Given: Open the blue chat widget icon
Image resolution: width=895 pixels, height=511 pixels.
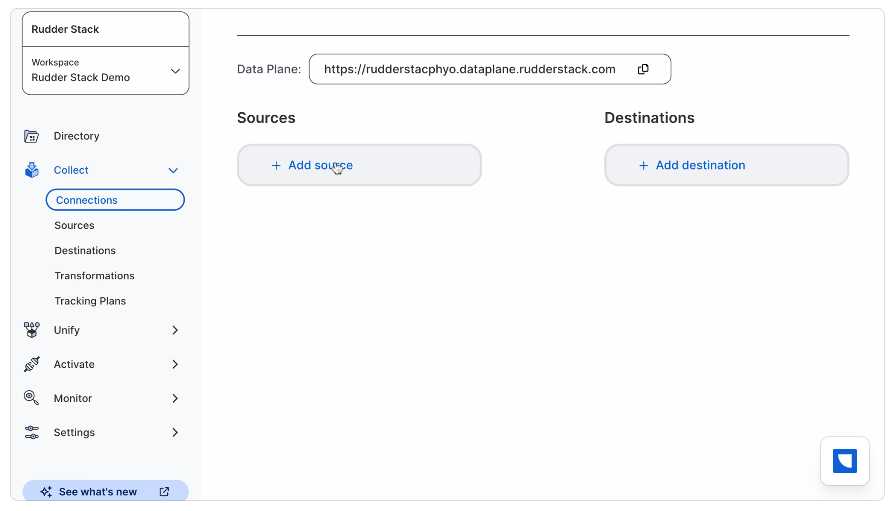Looking at the screenshot, I should pyautogui.click(x=845, y=461).
